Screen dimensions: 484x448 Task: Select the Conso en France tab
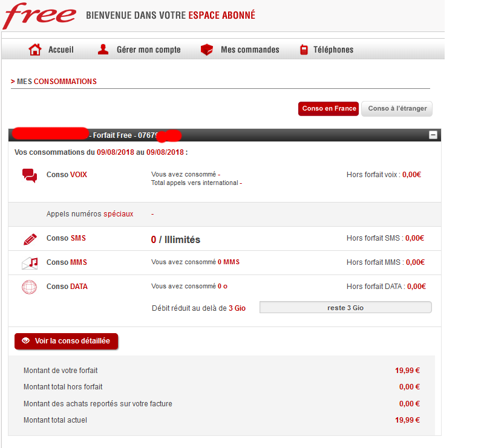coord(329,109)
